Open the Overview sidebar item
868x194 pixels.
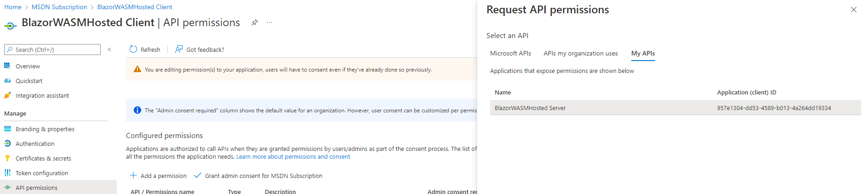(28, 66)
